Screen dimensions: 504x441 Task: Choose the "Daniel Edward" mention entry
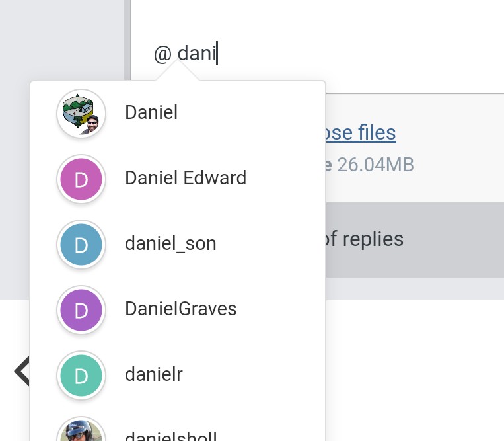186,179
